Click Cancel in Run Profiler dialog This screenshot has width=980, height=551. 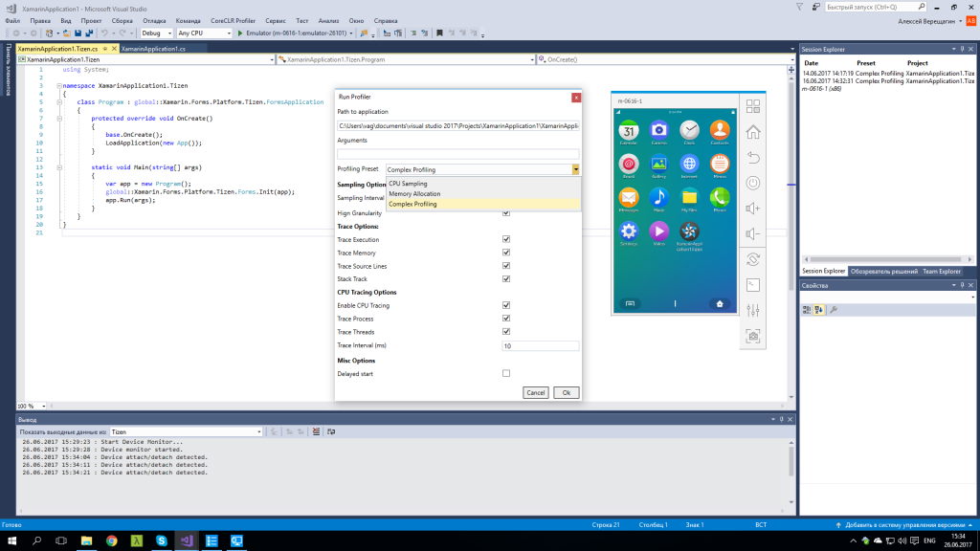click(x=536, y=392)
